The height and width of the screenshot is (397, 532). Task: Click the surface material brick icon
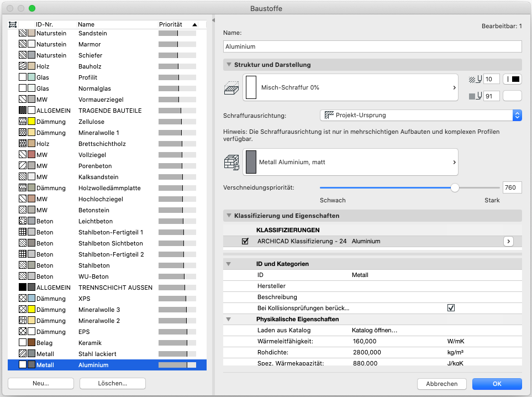pyautogui.click(x=231, y=161)
